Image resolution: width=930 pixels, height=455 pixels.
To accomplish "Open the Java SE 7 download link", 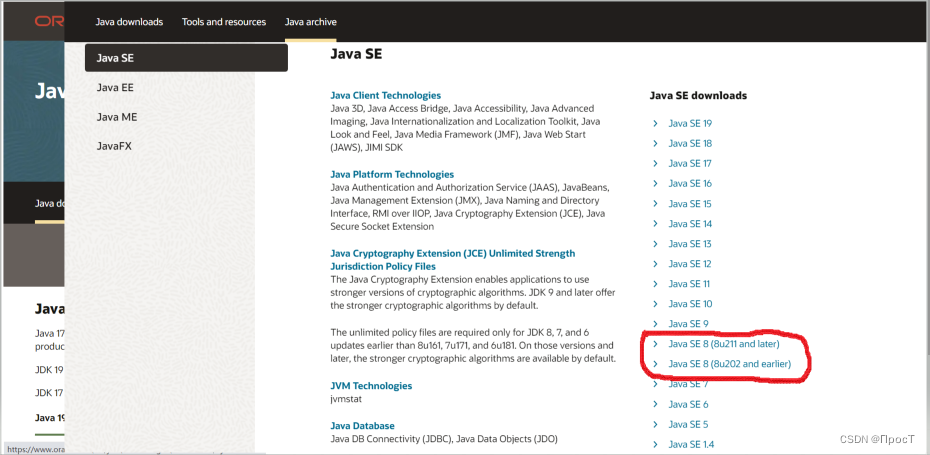I will pyautogui.click(x=688, y=384).
